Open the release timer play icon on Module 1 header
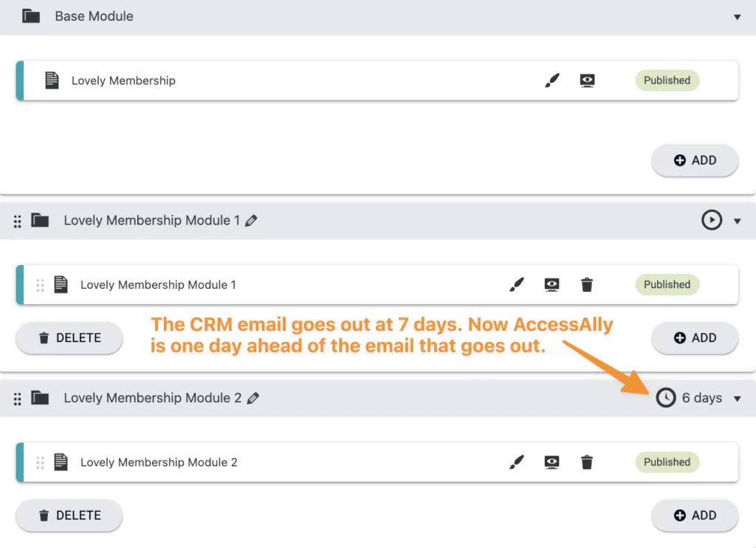Screen dimensions: 756x548 point(710,220)
